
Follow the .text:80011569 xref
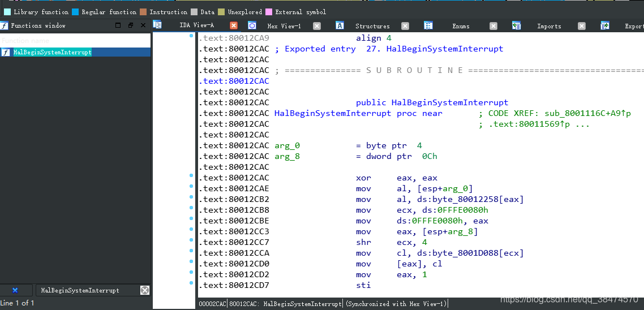pos(531,124)
